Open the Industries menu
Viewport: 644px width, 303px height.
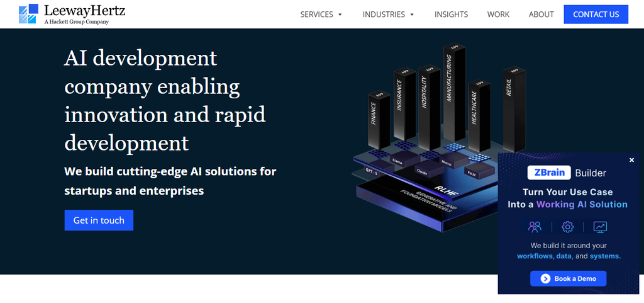point(384,14)
